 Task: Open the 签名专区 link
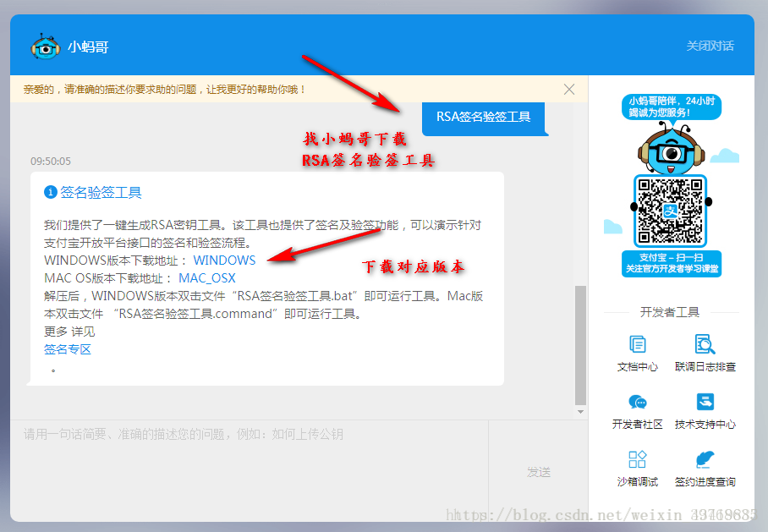coord(68,349)
